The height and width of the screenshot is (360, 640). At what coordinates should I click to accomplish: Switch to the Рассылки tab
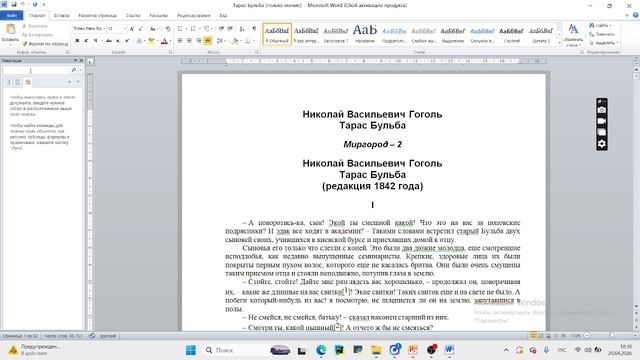158,16
